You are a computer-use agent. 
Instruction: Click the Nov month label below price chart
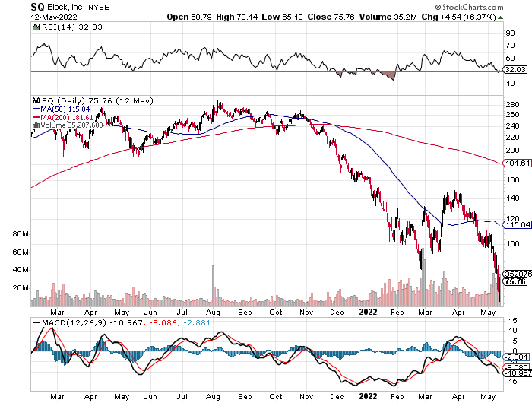pos(306,312)
